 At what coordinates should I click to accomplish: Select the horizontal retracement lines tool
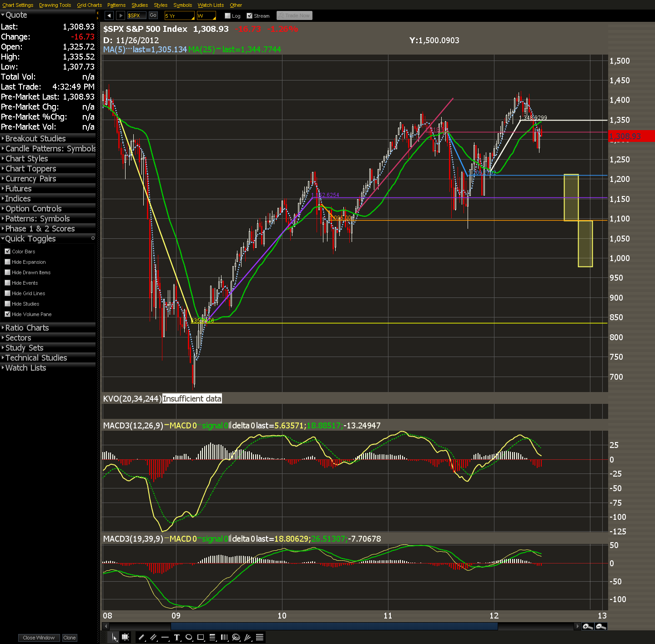point(213,638)
